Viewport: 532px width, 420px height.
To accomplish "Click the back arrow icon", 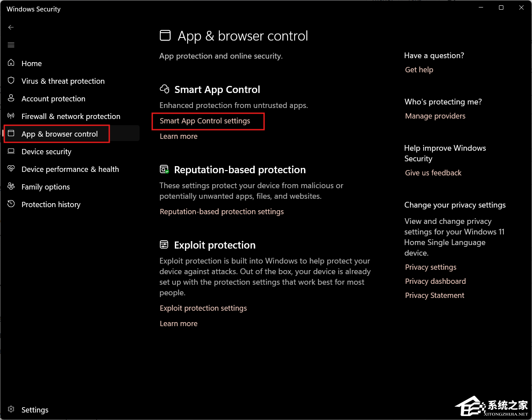I will 11,27.
